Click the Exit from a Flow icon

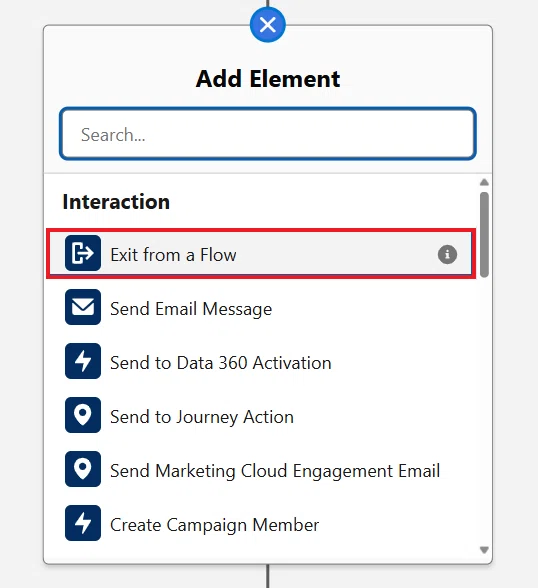[82, 253]
